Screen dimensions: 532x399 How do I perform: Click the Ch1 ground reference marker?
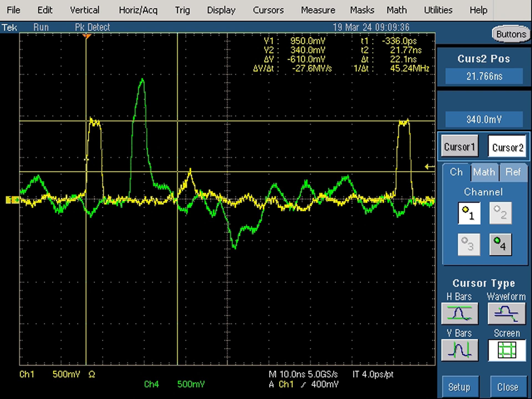[x=12, y=199]
